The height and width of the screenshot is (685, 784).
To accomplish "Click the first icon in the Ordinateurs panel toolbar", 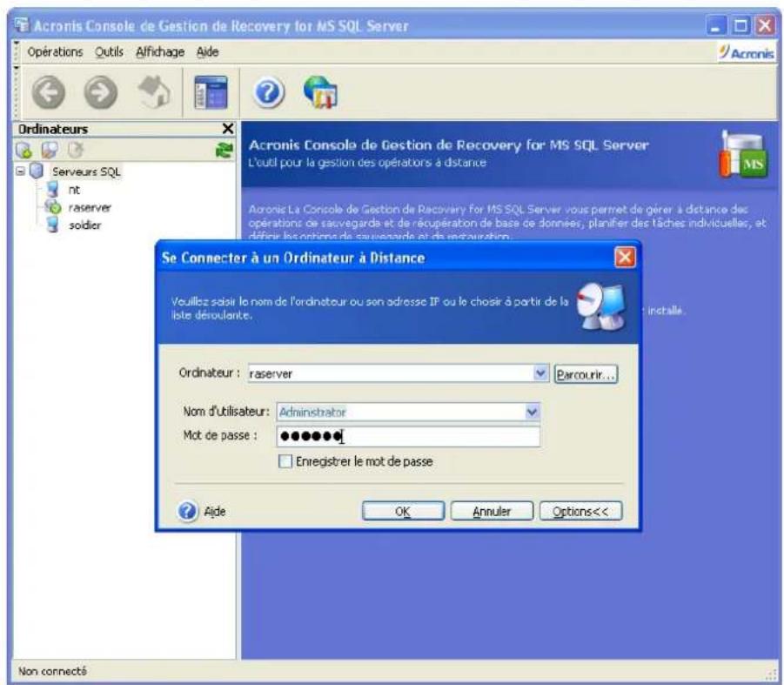I will [23, 150].
